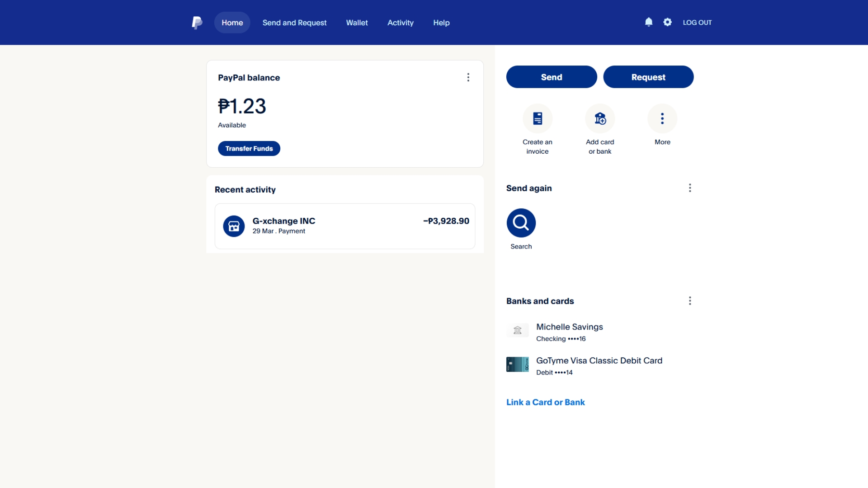Click the Add card or bank icon
Image resolution: width=868 pixels, height=488 pixels.
[600, 119]
